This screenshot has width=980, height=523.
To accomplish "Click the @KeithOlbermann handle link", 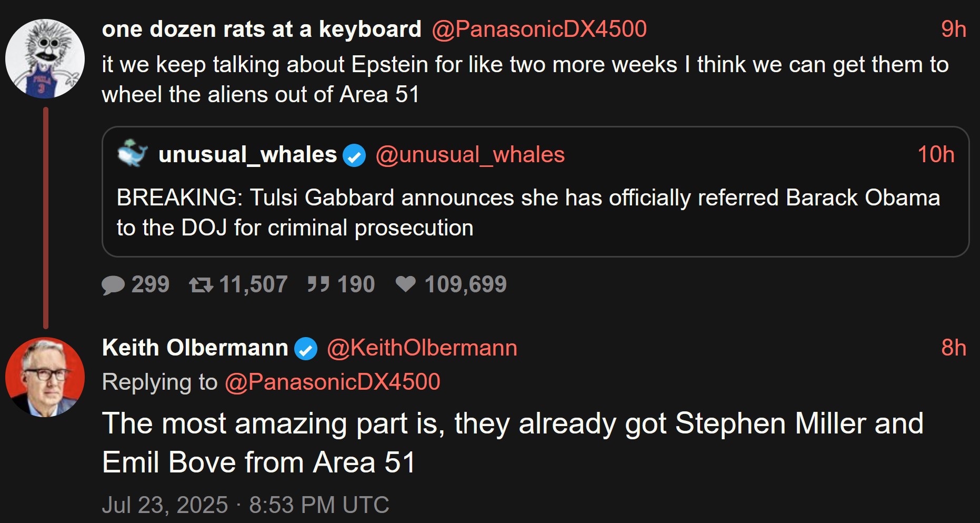I will point(422,348).
